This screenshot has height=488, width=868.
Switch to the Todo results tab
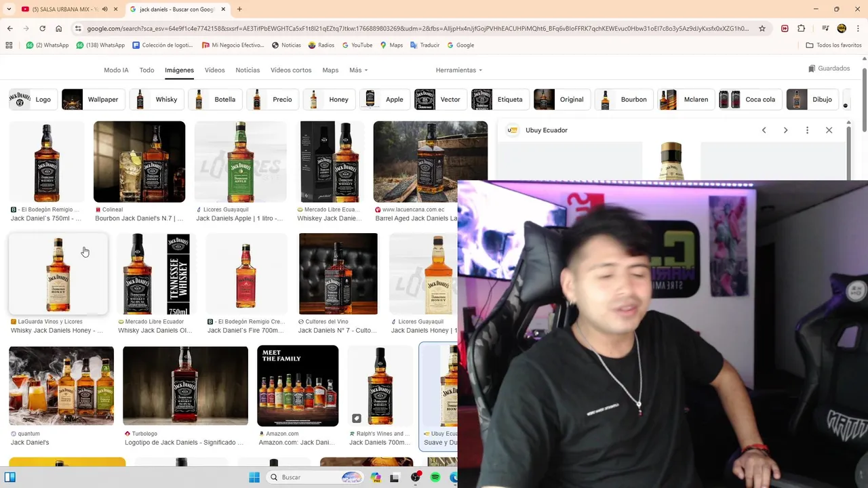tap(146, 70)
